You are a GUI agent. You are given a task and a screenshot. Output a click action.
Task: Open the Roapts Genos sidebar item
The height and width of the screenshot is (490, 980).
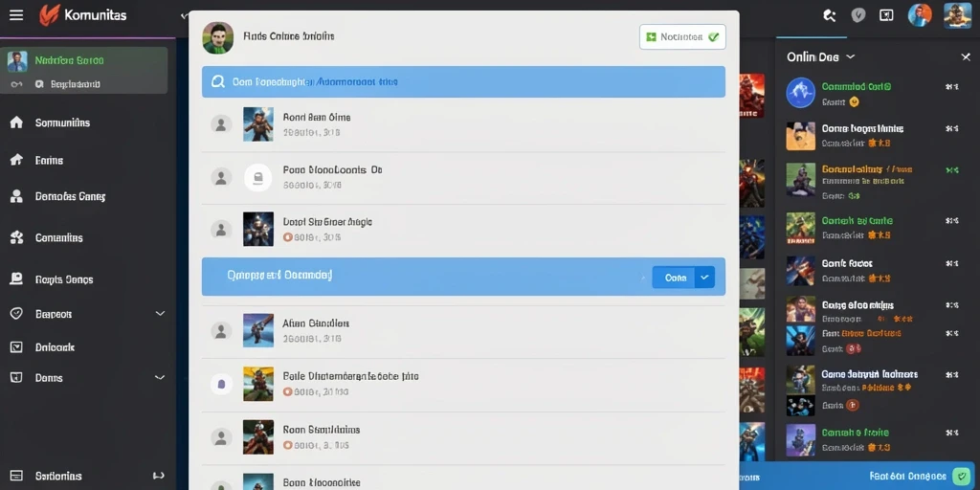coord(64,279)
